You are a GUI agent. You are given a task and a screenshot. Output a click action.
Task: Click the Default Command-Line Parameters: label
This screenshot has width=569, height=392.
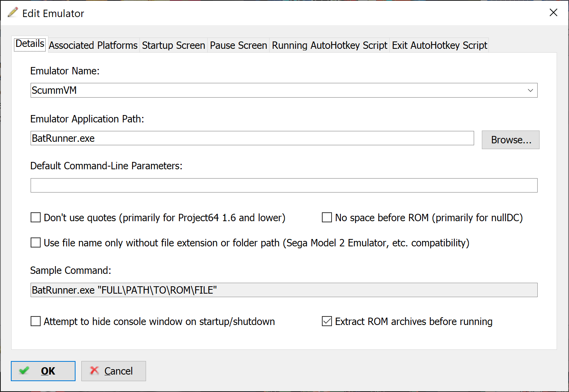pyautogui.click(x=106, y=166)
